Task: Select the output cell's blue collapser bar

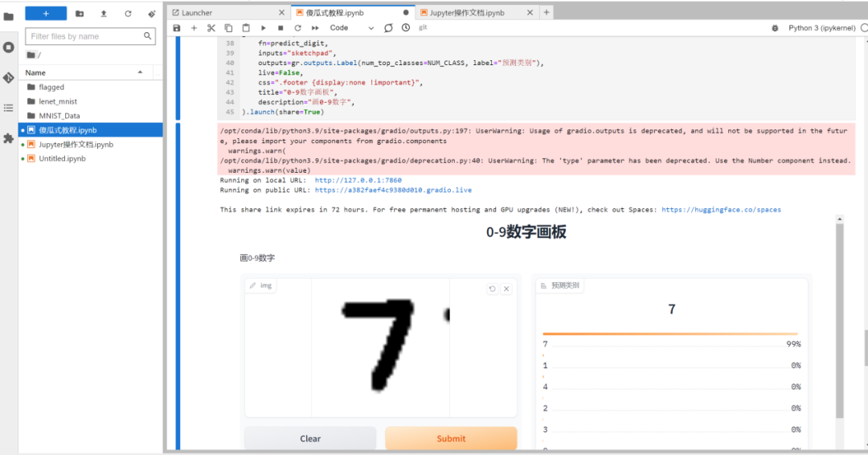Action: (178, 286)
